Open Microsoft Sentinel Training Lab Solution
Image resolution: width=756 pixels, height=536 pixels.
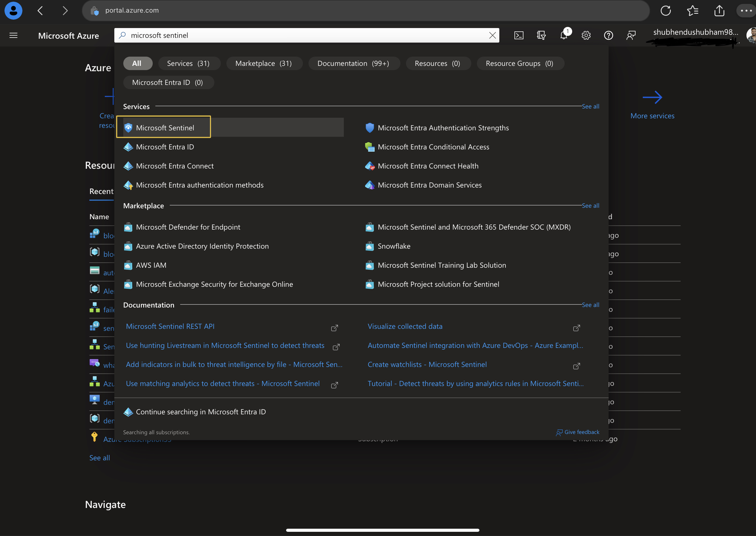click(436, 265)
